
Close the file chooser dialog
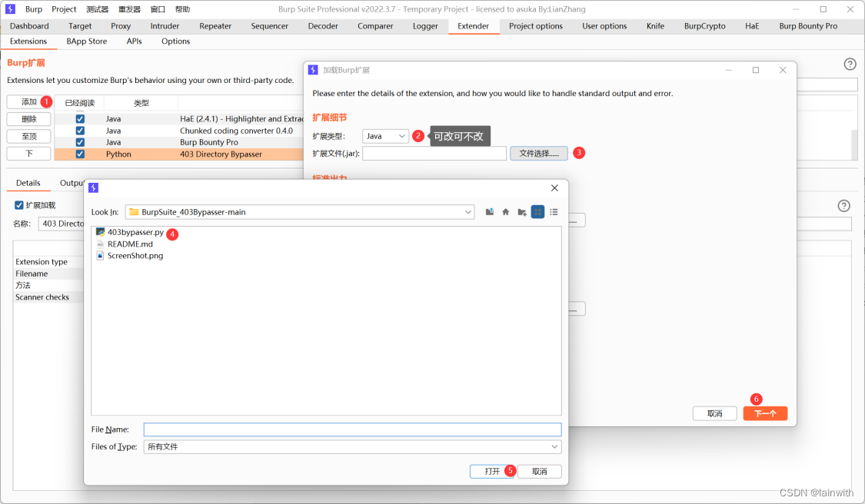pyautogui.click(x=554, y=188)
